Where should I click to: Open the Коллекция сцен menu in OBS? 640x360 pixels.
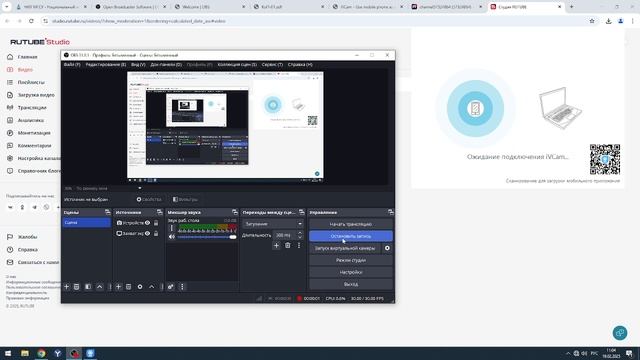[237, 64]
